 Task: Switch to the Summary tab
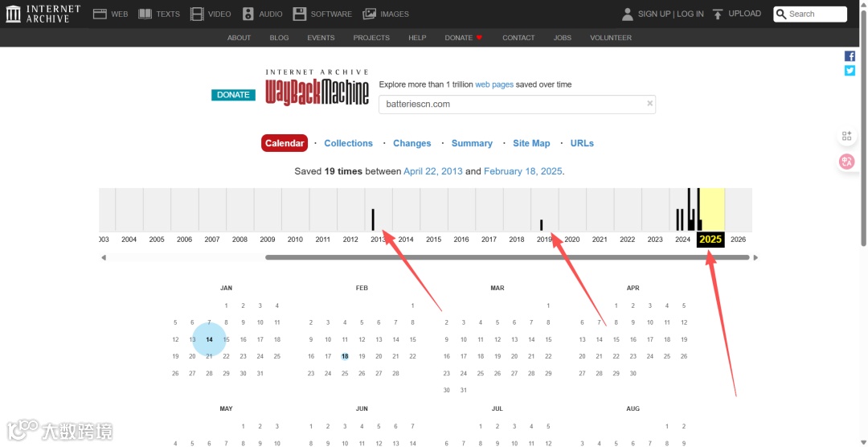coord(473,143)
